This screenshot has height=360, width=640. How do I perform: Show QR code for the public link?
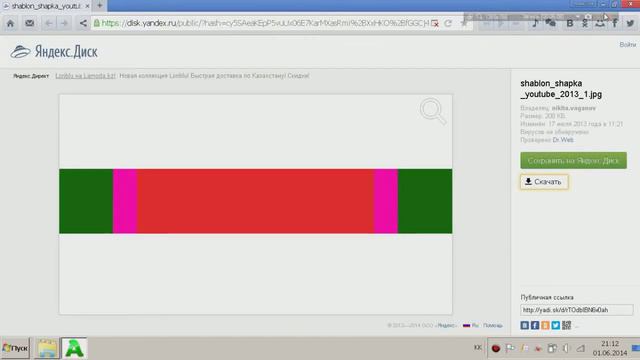567,325
